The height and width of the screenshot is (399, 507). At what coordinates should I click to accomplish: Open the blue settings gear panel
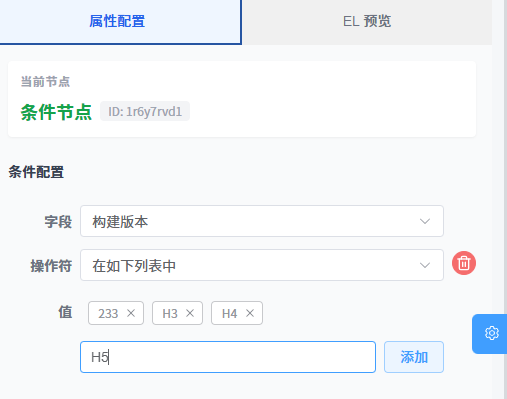coord(491,333)
